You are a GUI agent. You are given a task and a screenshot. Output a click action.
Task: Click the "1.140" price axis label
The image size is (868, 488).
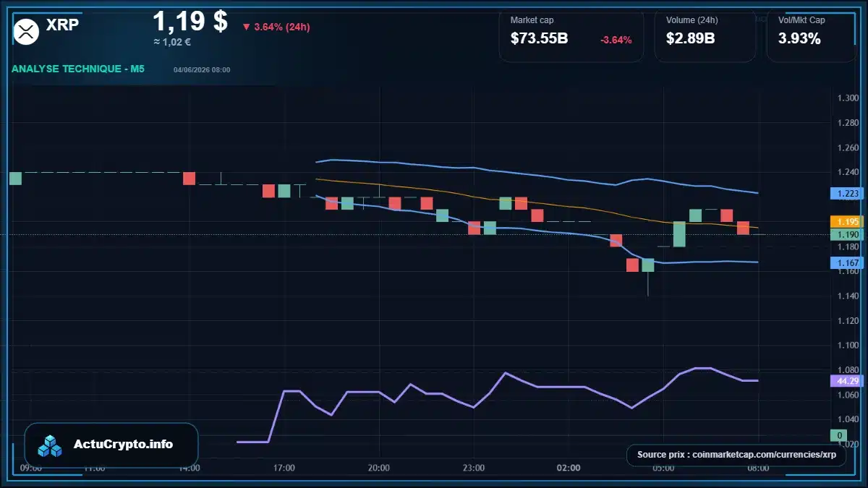847,296
